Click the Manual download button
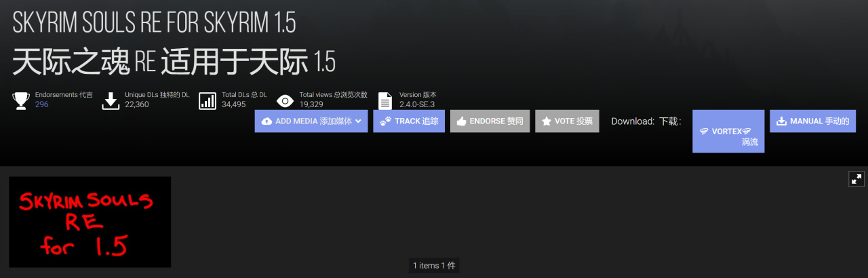The width and height of the screenshot is (868, 278). pos(812,121)
